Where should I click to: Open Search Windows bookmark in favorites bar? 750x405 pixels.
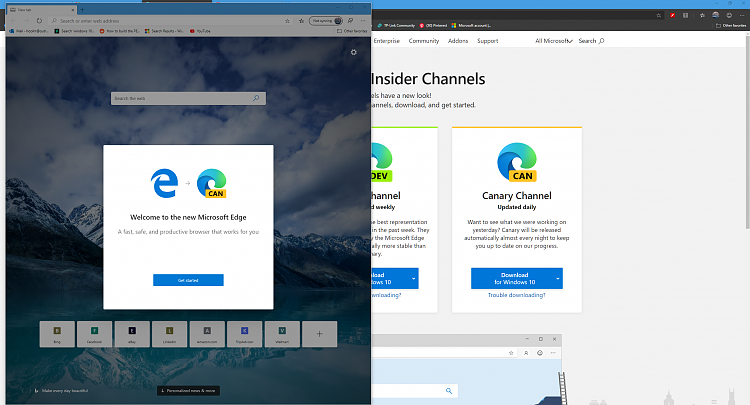tap(74, 31)
